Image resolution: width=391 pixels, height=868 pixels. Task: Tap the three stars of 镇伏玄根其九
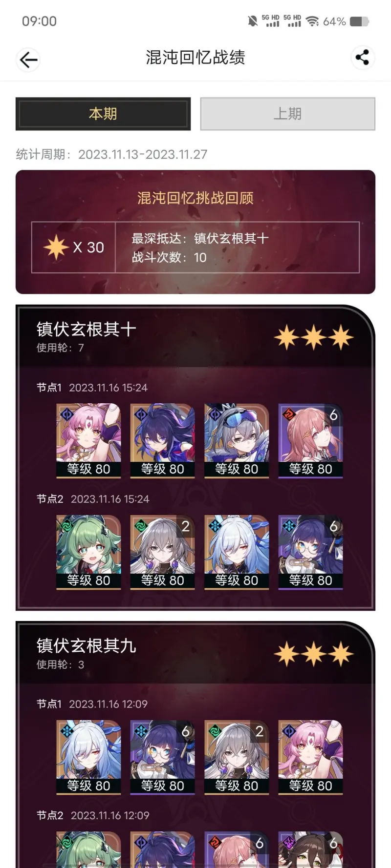(314, 654)
